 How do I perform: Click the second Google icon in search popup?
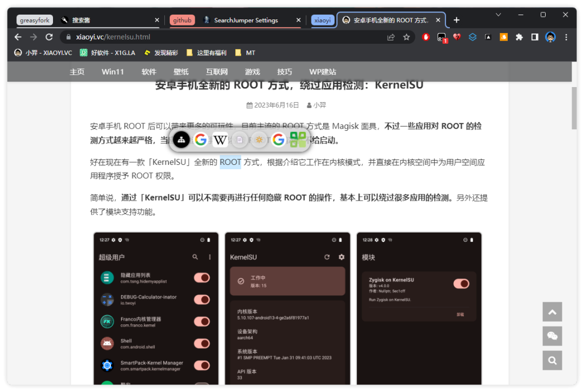click(278, 140)
